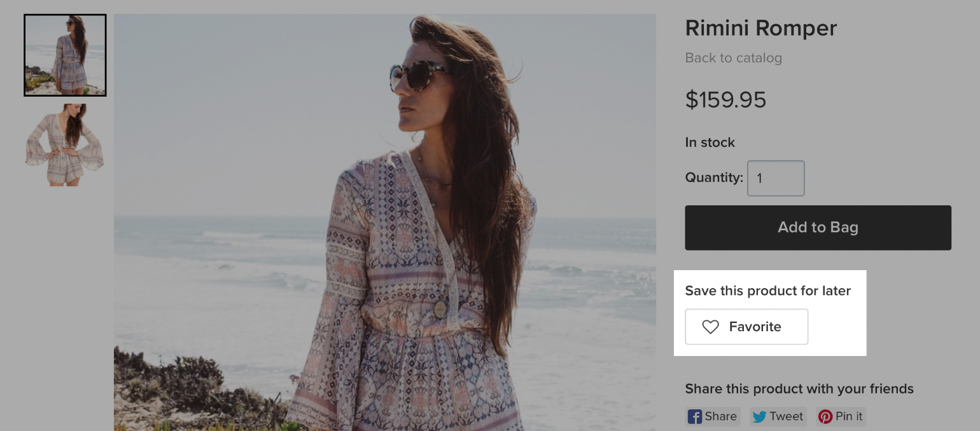
Task: Click the Share this product with your friends heading
Action: pyautogui.click(x=799, y=389)
